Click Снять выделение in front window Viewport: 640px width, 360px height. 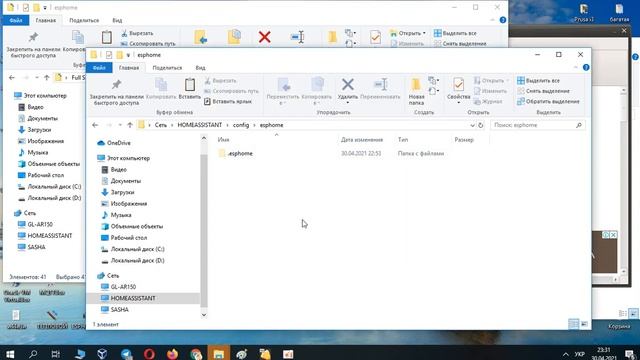pyautogui.click(x=543, y=91)
